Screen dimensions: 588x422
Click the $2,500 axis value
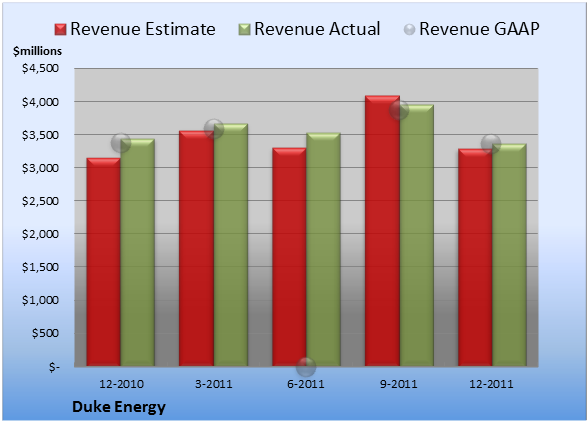coord(40,201)
